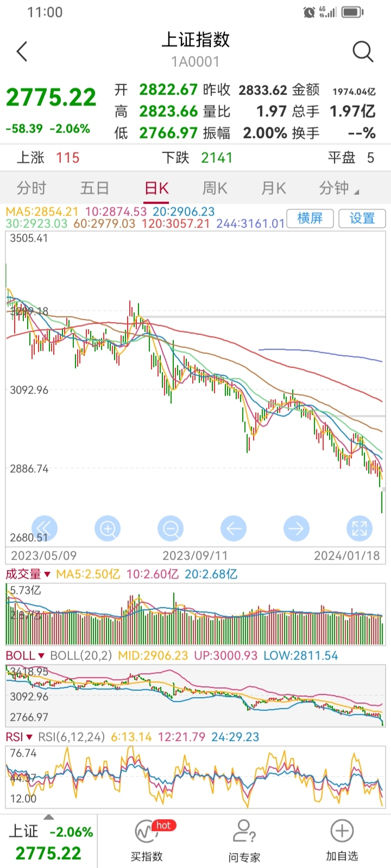Screen dimensions: 391x868
Task: Jump to earliest chart data (double-left arrow)
Action: (x=45, y=528)
